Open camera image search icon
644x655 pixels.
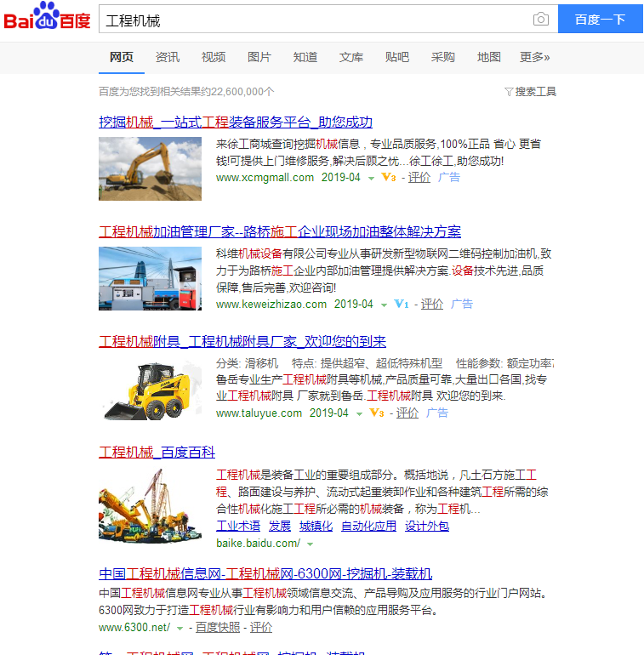tap(541, 19)
